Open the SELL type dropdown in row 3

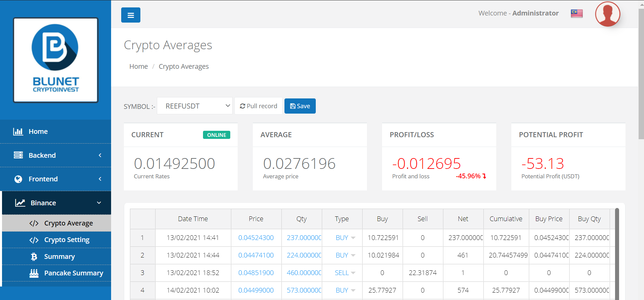pos(353,273)
